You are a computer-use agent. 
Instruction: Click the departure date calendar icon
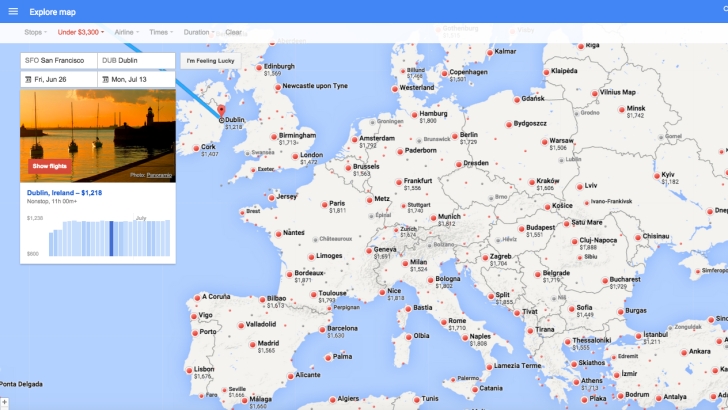[x=28, y=79]
